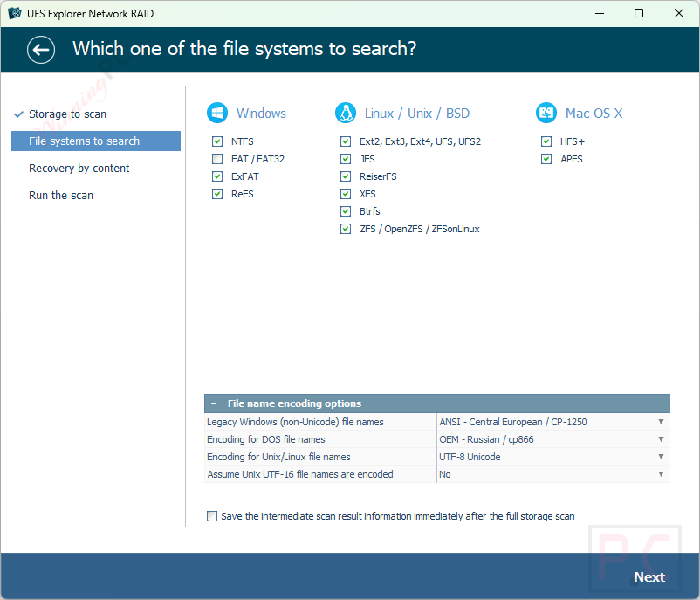This screenshot has height=600, width=700.
Task: Open Run the scan step
Action: click(x=61, y=196)
